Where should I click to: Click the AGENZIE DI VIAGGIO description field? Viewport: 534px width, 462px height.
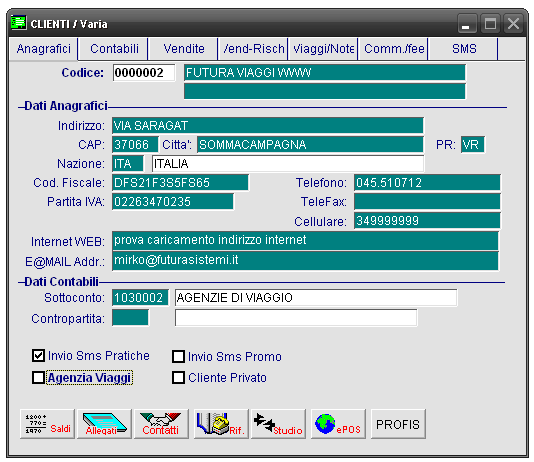pos(316,298)
